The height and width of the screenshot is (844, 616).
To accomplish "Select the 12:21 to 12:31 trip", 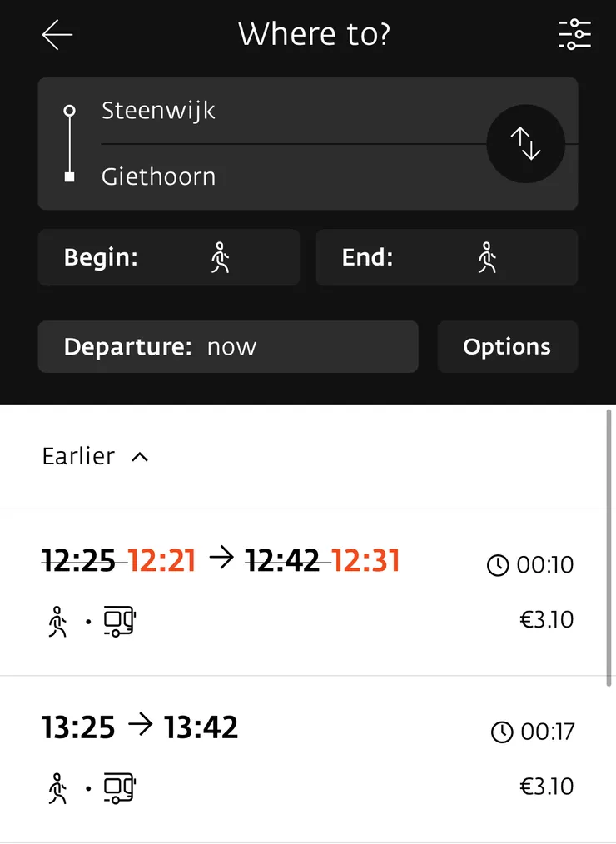I will (x=300, y=591).
